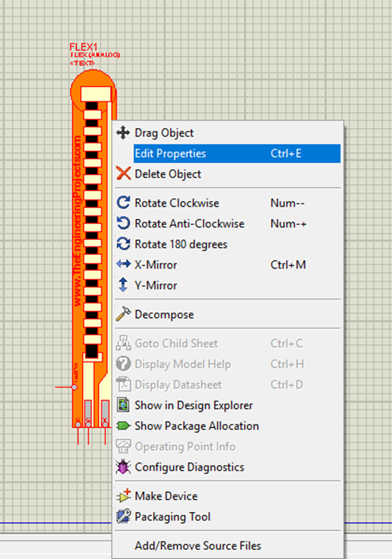Click the Show Package Allocation green icon

point(123,426)
